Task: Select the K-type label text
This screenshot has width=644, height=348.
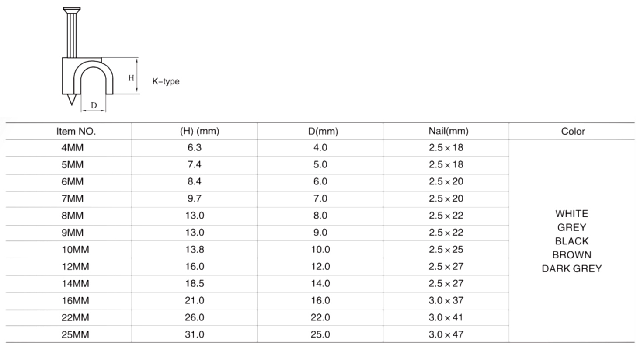Action: [166, 81]
